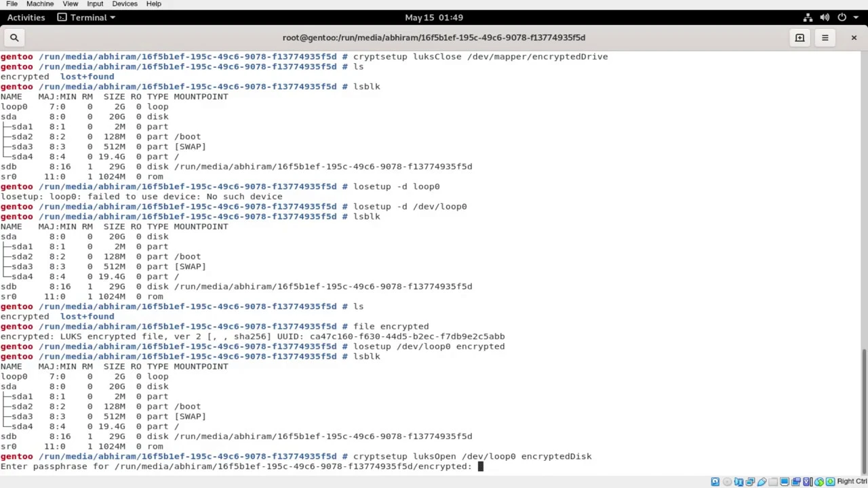Open the VirtualBox View menu
Viewport: 868px width, 488px height.
coord(70,4)
